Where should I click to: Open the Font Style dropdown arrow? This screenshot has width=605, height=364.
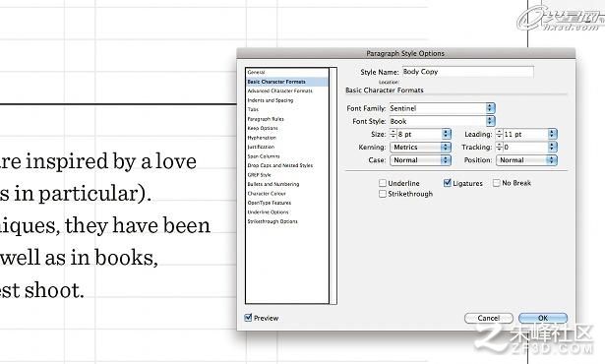(x=490, y=121)
